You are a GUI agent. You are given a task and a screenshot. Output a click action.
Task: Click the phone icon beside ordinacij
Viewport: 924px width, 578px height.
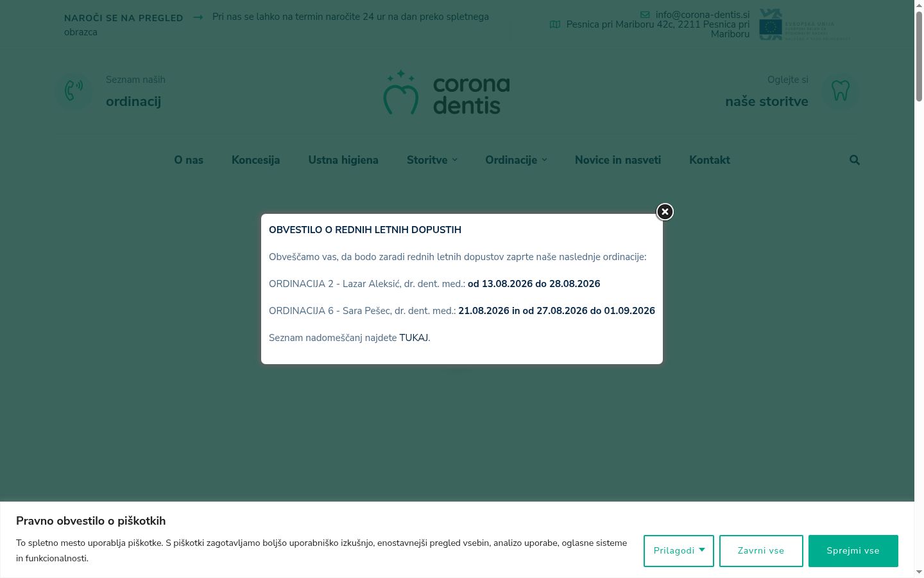pos(74,91)
